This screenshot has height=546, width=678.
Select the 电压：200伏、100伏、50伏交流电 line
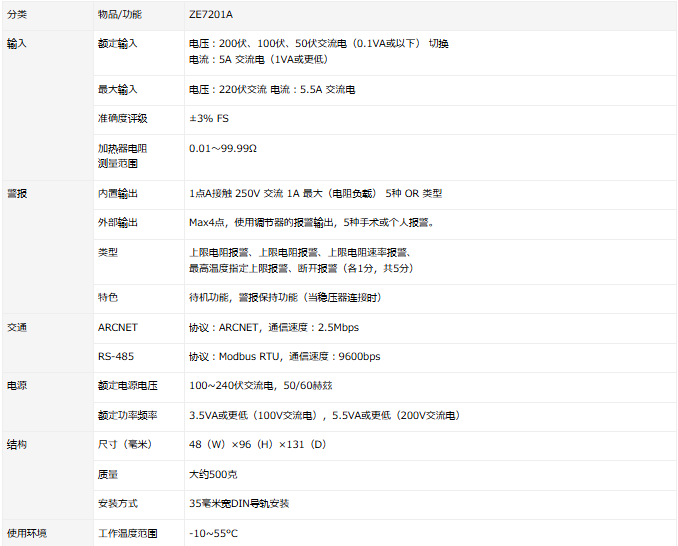click(319, 44)
